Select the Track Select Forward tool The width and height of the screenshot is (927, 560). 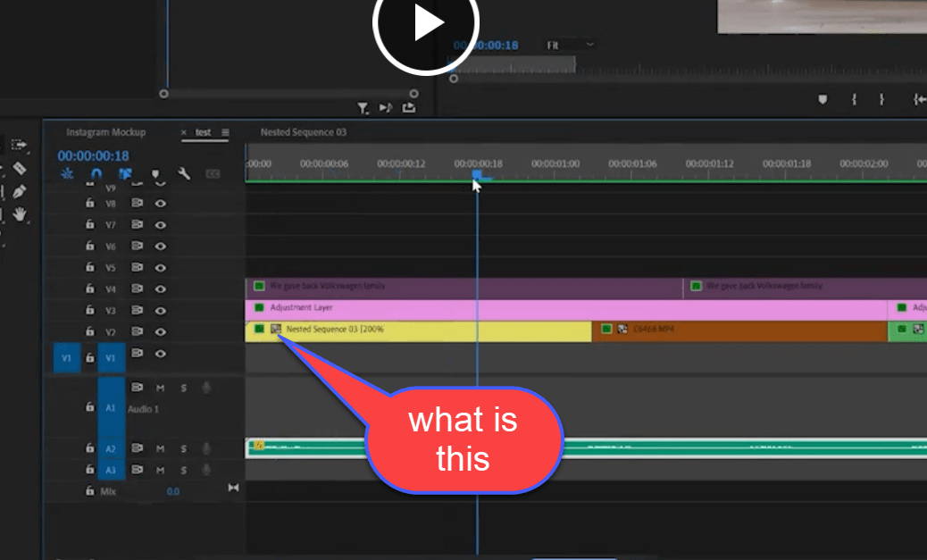point(19,144)
